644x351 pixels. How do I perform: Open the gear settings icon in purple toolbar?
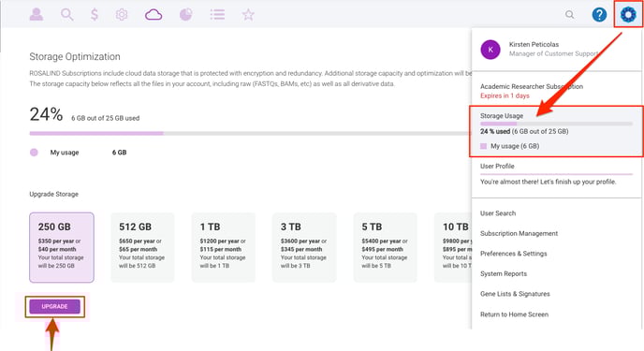(122, 15)
